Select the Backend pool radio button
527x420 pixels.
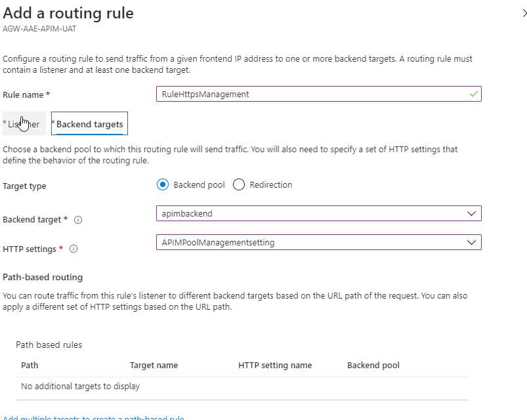(163, 184)
